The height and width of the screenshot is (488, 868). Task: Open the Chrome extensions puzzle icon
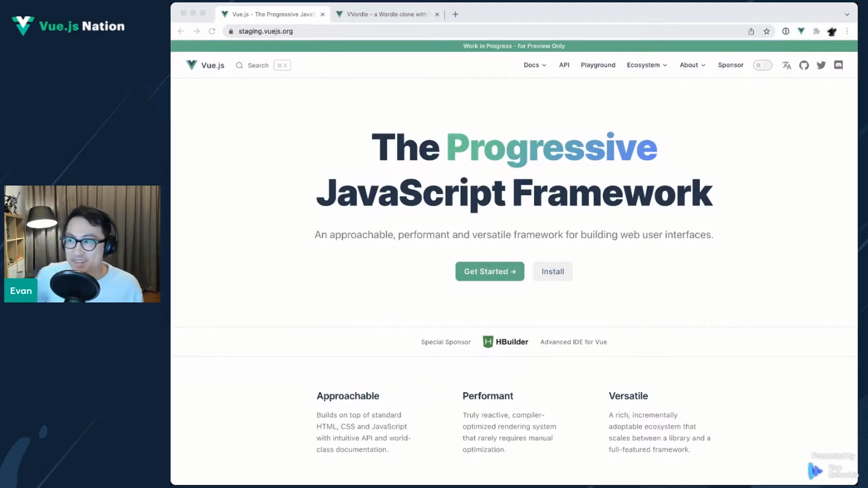[816, 31]
